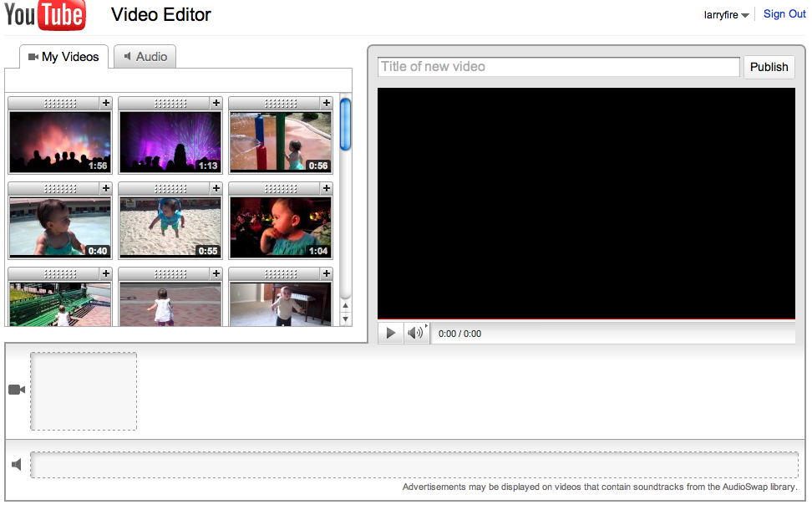Switch to the My Videos tab

pos(63,56)
